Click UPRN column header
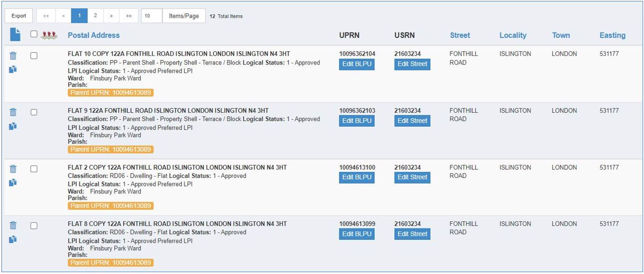This screenshot has width=644, height=274. [x=349, y=35]
